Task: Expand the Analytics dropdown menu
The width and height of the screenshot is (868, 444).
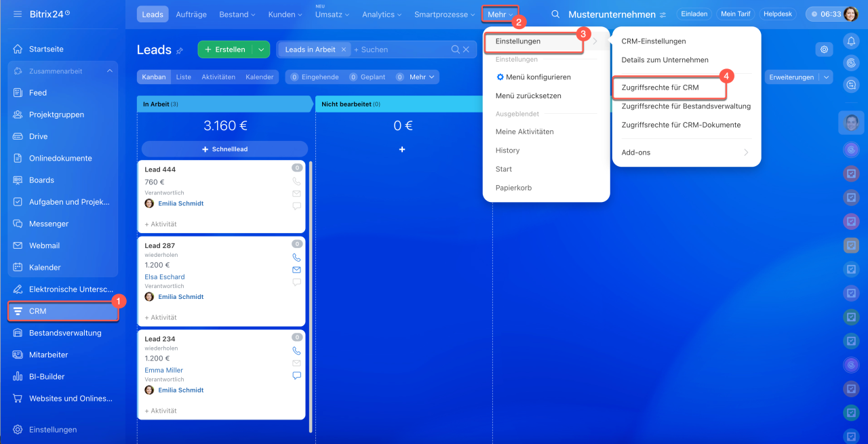Action: pyautogui.click(x=382, y=14)
